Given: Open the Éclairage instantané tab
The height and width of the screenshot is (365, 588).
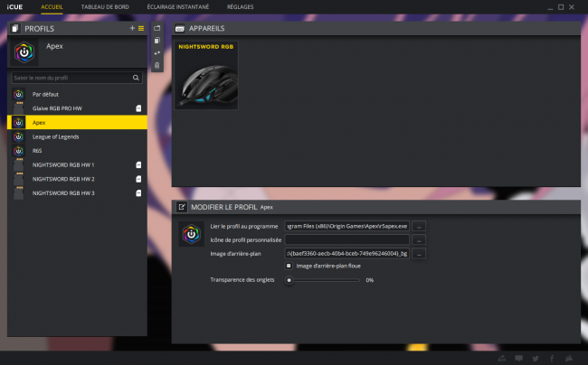Looking at the screenshot, I should point(178,6).
